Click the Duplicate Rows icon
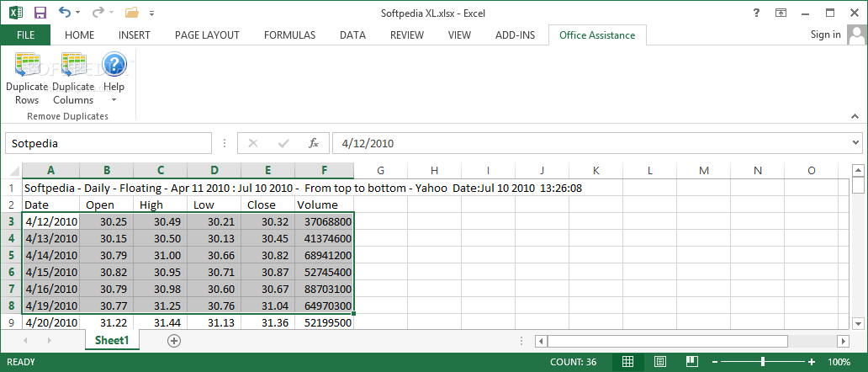This screenshot has width=868, height=372. (27, 64)
